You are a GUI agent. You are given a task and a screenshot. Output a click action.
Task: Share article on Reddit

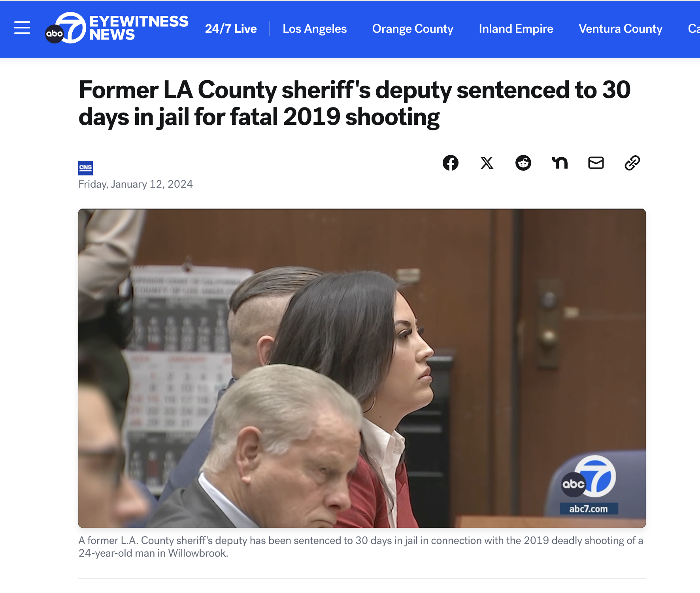pos(523,163)
